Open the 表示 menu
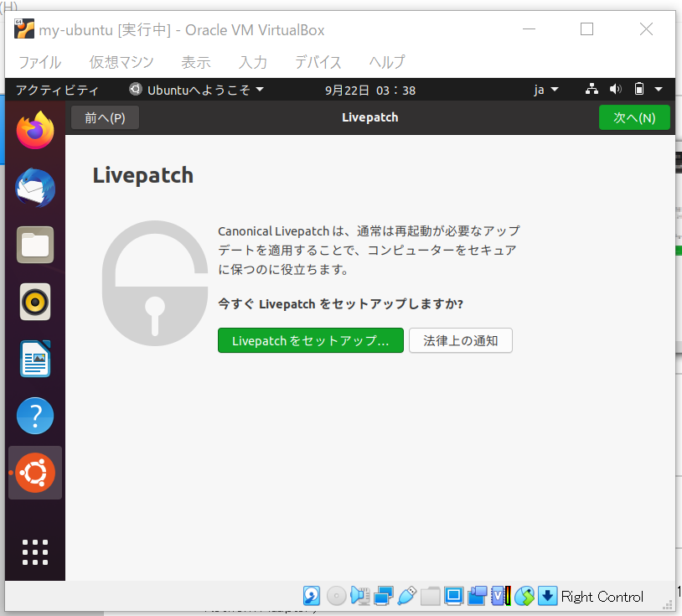The width and height of the screenshot is (682, 616). point(196,62)
